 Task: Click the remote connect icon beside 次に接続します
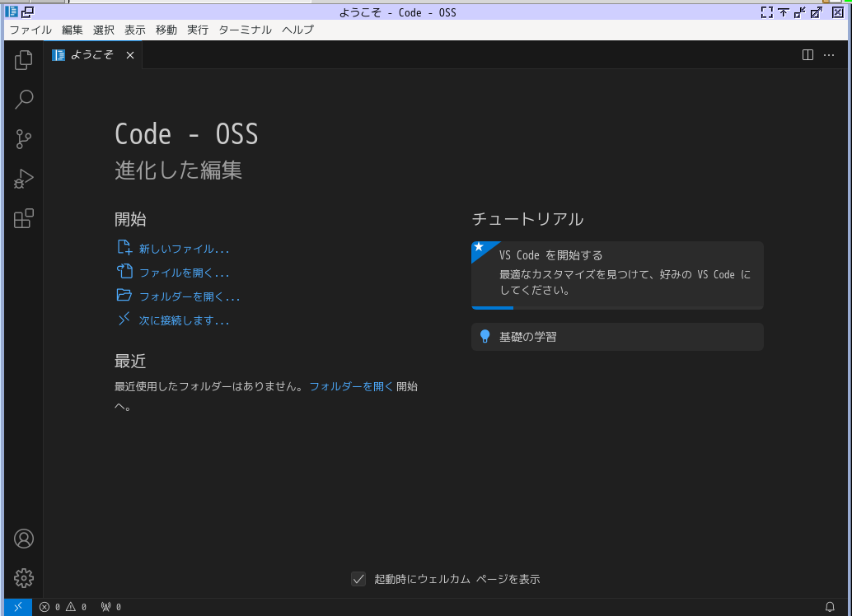click(124, 319)
